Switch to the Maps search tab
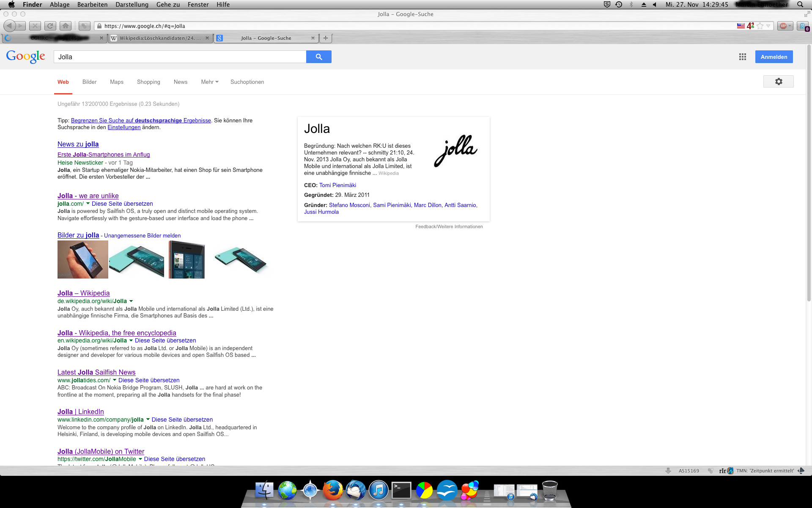 tap(117, 82)
